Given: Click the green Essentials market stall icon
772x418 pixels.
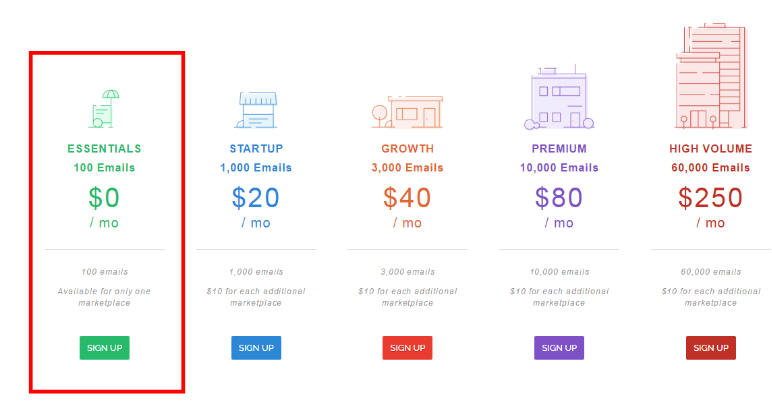Looking at the screenshot, I should click(x=104, y=109).
